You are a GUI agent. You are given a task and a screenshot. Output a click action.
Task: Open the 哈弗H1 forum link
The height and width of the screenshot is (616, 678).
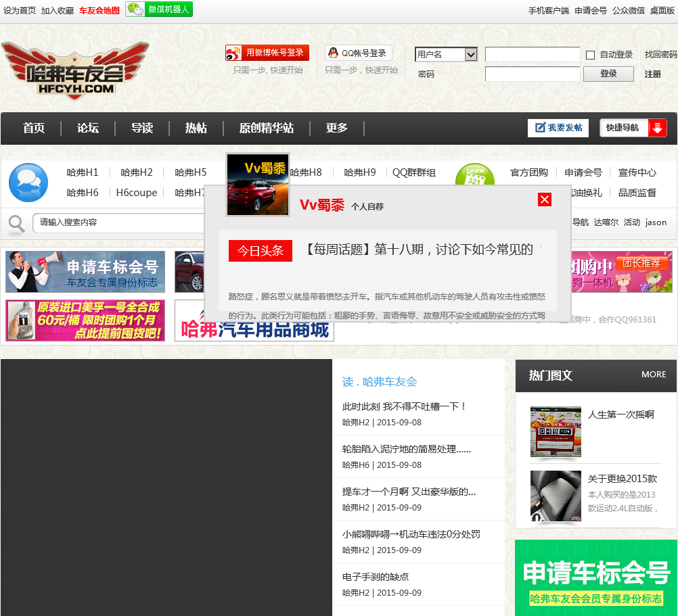[82, 172]
